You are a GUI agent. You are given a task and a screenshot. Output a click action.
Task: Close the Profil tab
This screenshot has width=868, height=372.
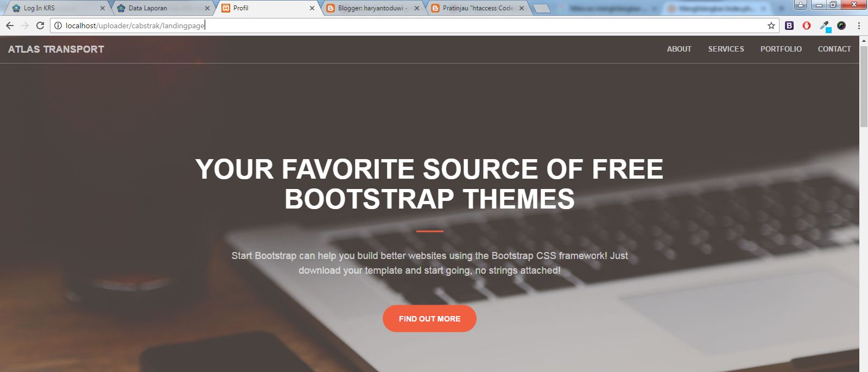[312, 8]
